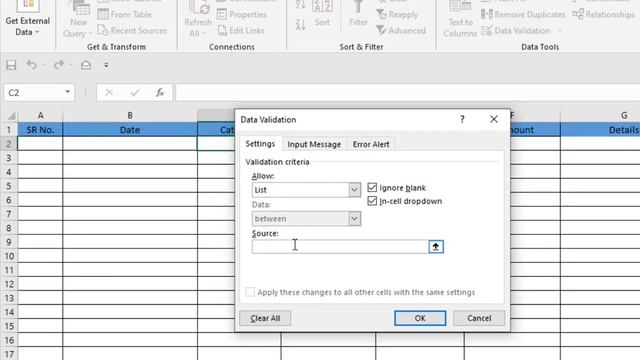This screenshot has width=640, height=360.
Task: Click the Date header cell
Action: coord(130,130)
